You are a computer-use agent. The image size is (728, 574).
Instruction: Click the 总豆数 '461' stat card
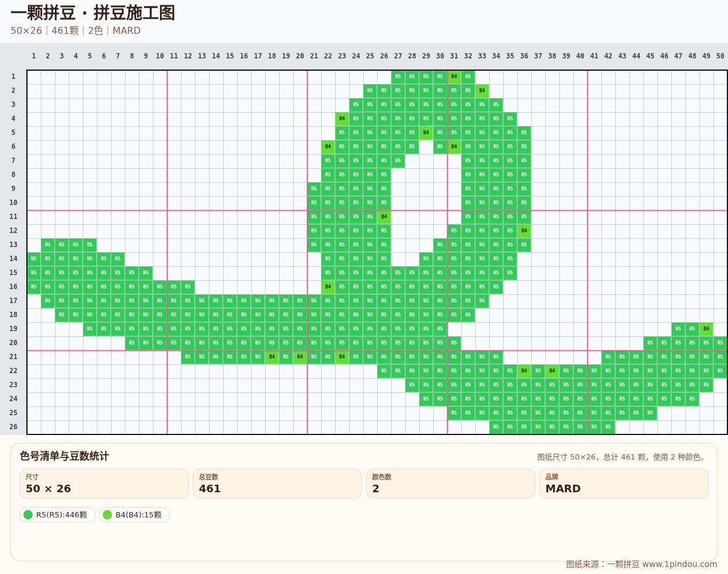click(277, 483)
